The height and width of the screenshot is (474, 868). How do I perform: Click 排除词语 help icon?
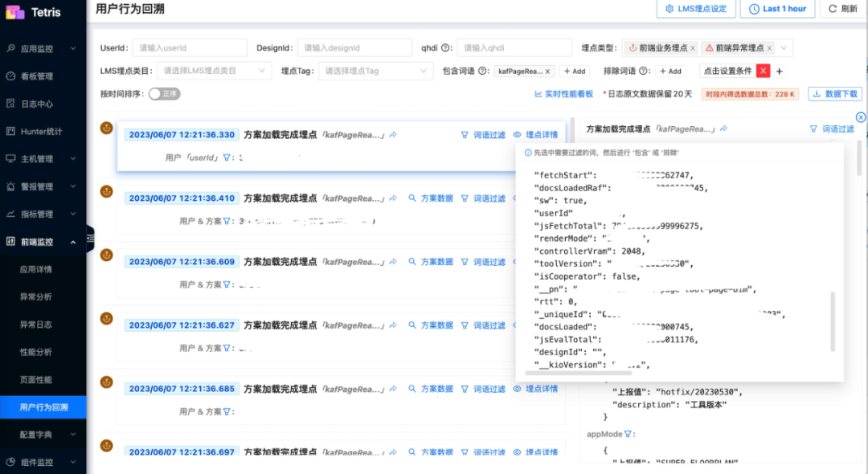(643, 71)
